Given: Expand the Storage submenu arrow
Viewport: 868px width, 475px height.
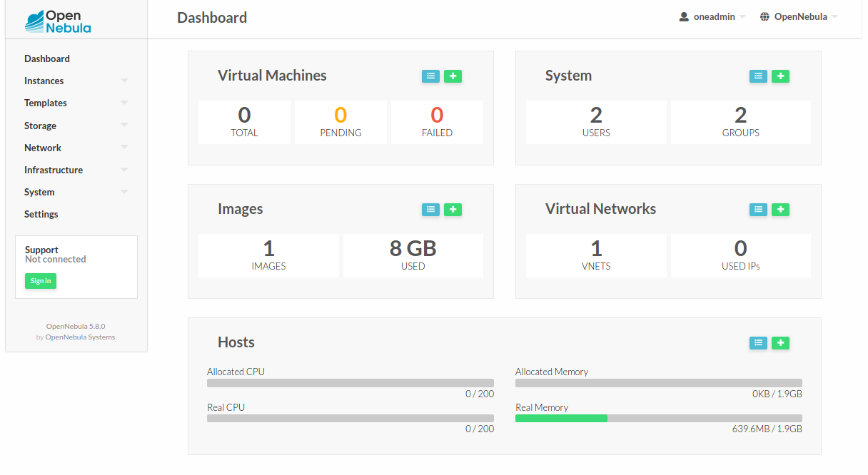Looking at the screenshot, I should (124, 126).
